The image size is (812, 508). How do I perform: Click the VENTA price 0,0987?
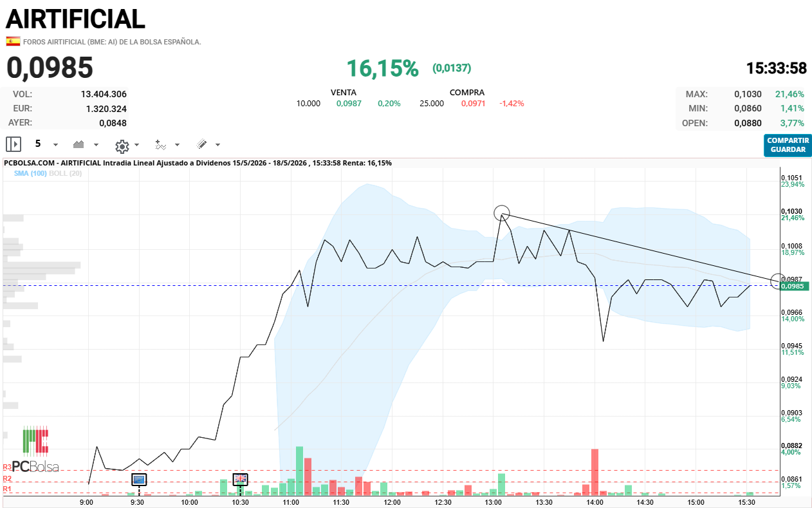point(349,103)
